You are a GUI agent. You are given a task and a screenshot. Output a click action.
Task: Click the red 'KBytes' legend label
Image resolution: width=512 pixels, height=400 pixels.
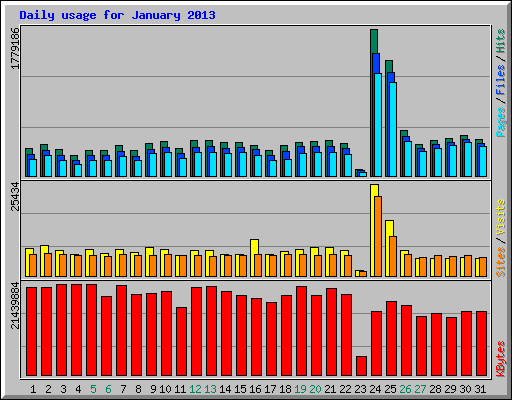pyautogui.click(x=501, y=359)
